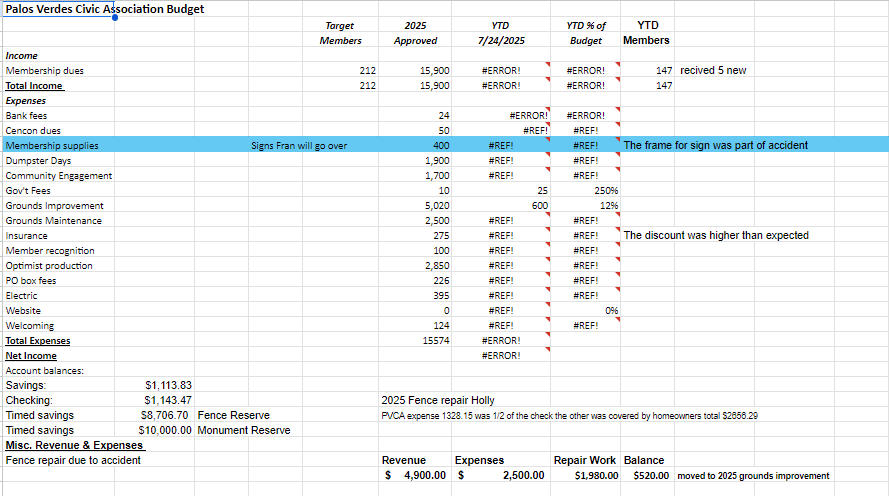This screenshot has width=889, height=496.
Task: Select the '2025 Fence repair Holly' cell
Action: click(438, 400)
